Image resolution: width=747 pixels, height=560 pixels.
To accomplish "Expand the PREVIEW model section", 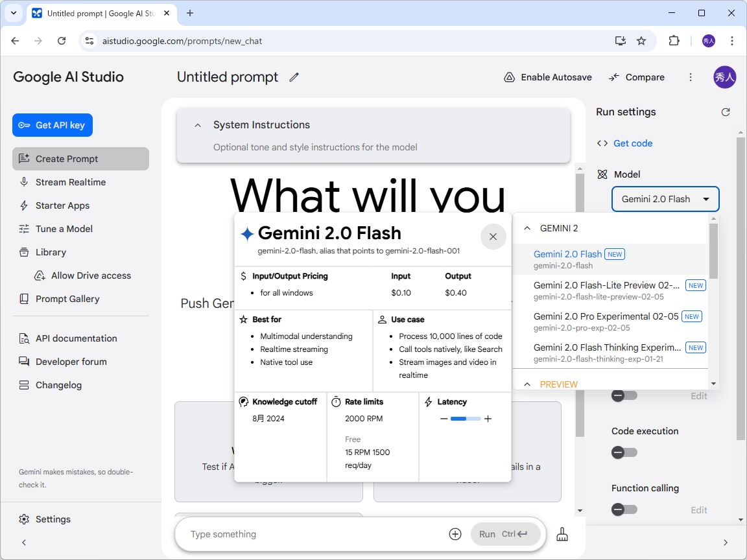I will coord(527,384).
